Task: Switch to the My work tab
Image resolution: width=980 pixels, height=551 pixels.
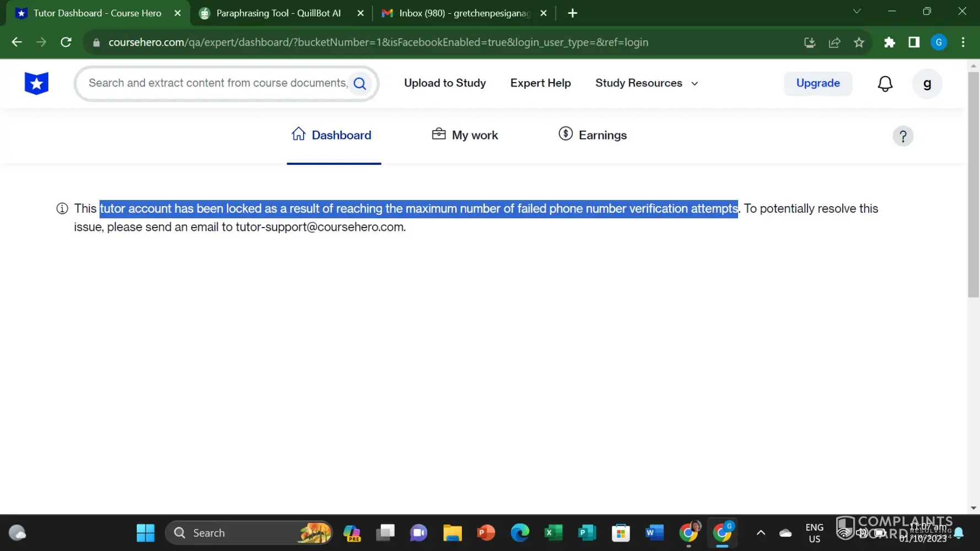Action: coord(465,135)
